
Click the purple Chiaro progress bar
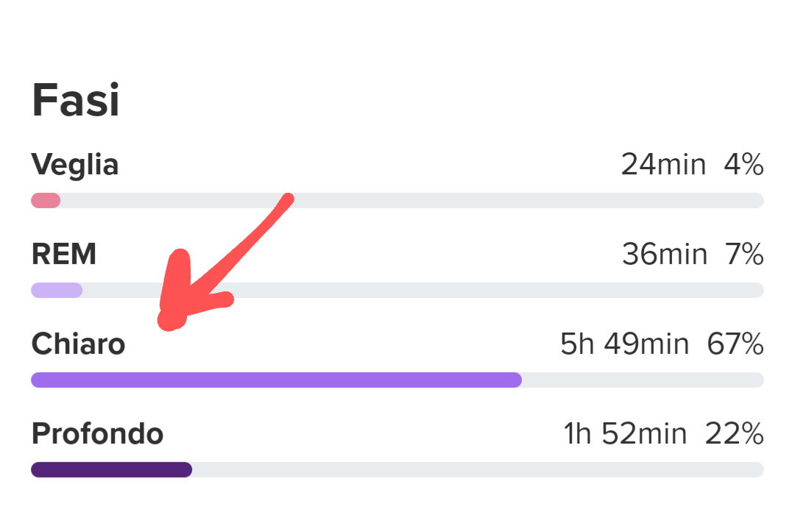click(x=276, y=380)
